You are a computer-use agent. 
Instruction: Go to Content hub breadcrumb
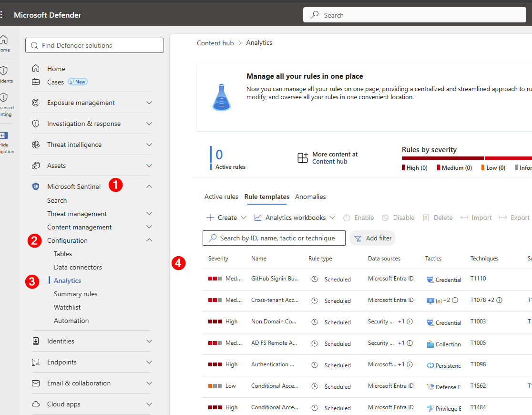(215, 43)
